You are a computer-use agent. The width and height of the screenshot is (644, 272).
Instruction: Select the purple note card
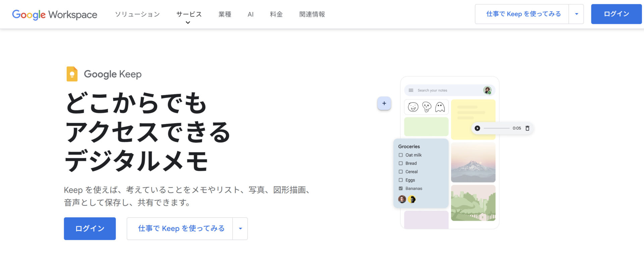pyautogui.click(x=426, y=220)
